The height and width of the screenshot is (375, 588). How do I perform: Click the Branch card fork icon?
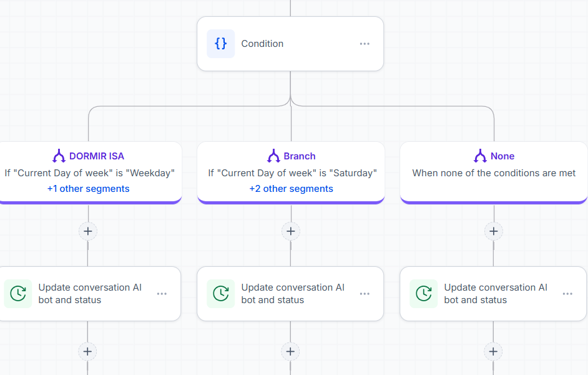(273, 156)
